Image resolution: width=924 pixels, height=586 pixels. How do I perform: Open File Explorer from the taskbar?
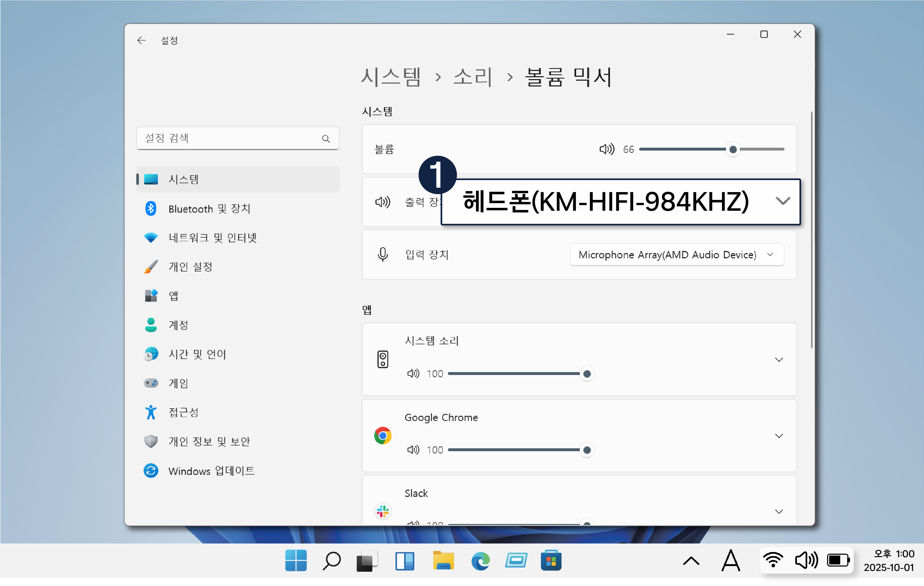tap(443, 561)
